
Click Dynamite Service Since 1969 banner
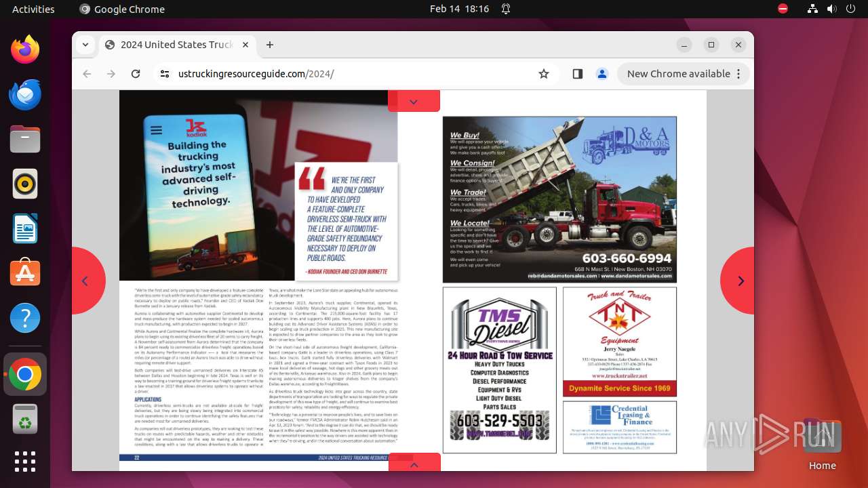[x=620, y=389]
